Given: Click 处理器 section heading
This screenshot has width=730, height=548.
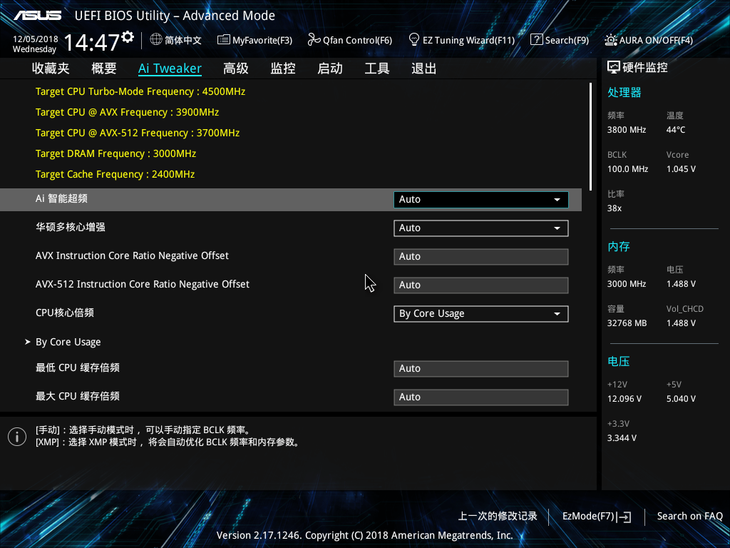Looking at the screenshot, I should pyautogui.click(x=624, y=93).
